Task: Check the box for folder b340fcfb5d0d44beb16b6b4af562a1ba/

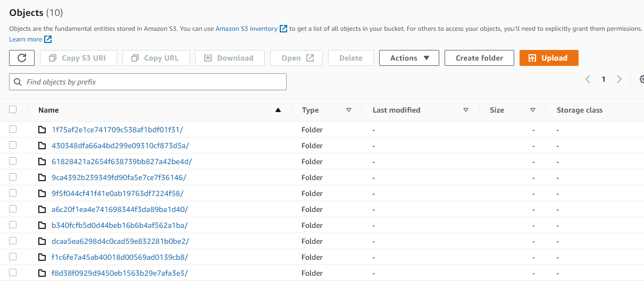Action: click(13, 225)
